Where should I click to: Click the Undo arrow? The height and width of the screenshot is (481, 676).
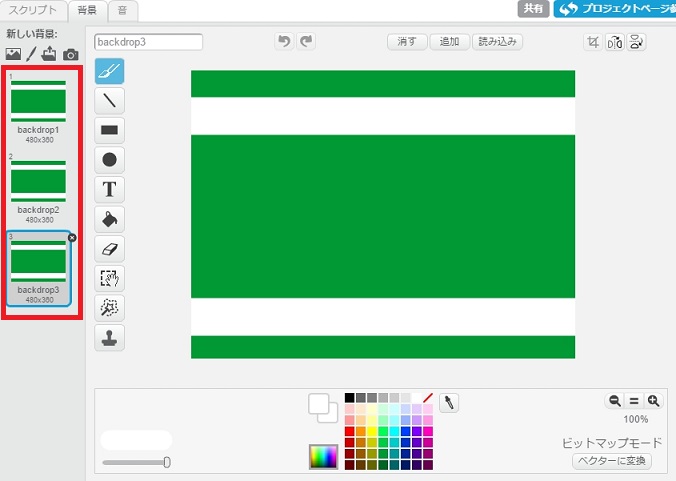pos(284,41)
